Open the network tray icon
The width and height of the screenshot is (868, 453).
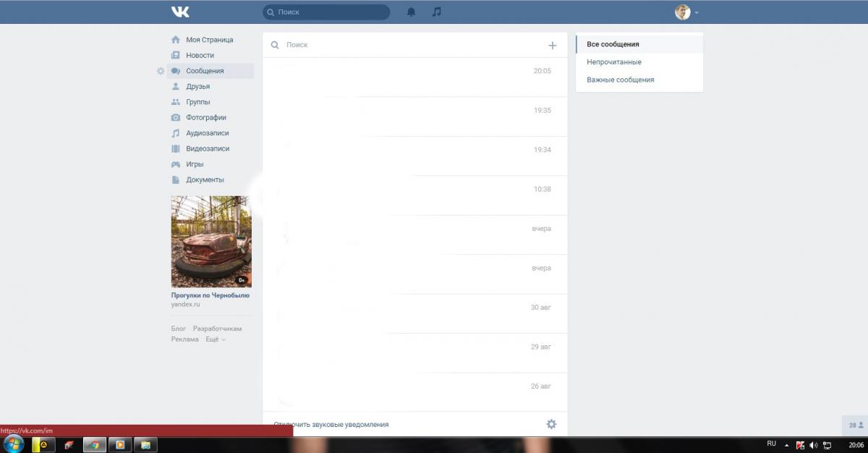point(827,445)
